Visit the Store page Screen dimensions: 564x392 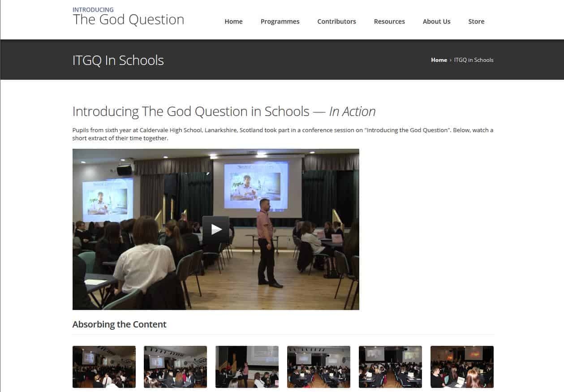tap(476, 22)
